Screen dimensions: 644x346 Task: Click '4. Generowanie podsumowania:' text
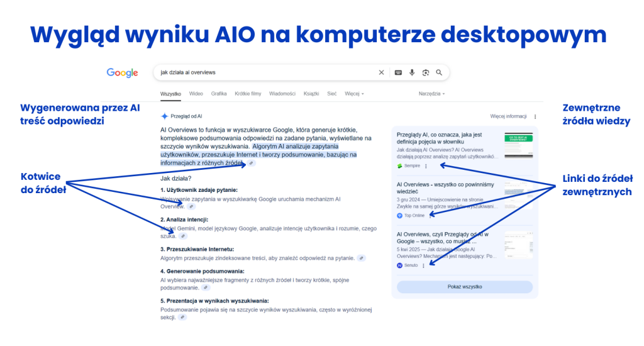202,271
